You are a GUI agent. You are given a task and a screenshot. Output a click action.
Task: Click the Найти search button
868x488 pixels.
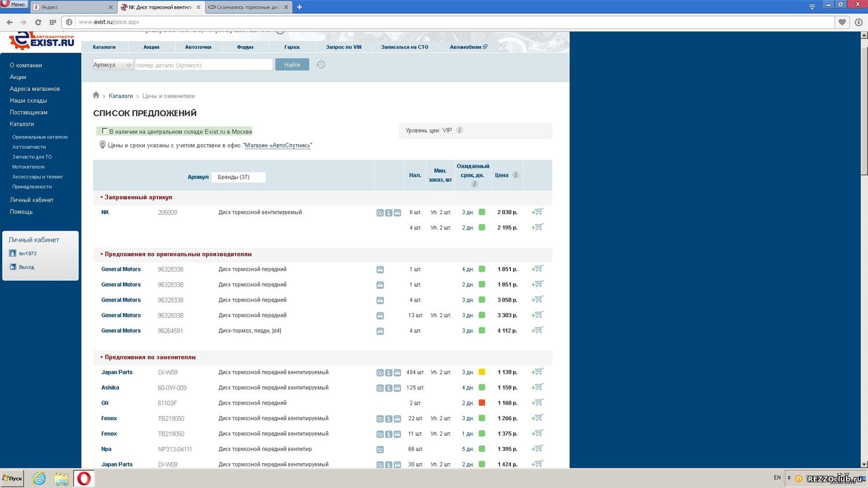coord(292,65)
